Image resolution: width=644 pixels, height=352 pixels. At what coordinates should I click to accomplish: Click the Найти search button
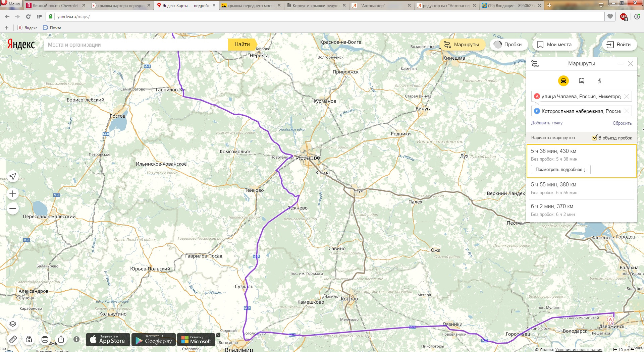point(242,45)
